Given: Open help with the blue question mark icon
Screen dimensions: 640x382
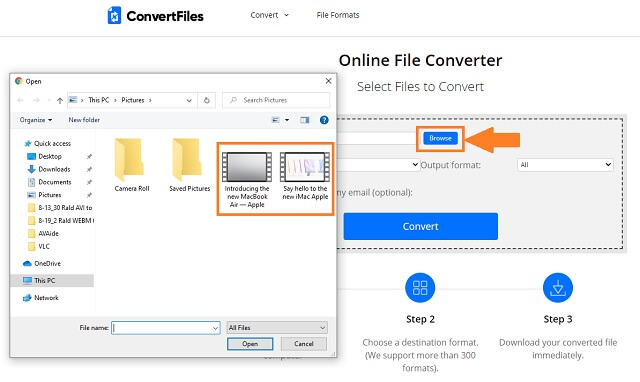Looking at the screenshot, I should 324,120.
